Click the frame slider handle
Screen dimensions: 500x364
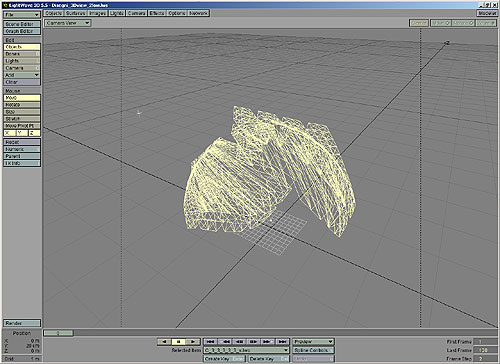(x=58, y=333)
